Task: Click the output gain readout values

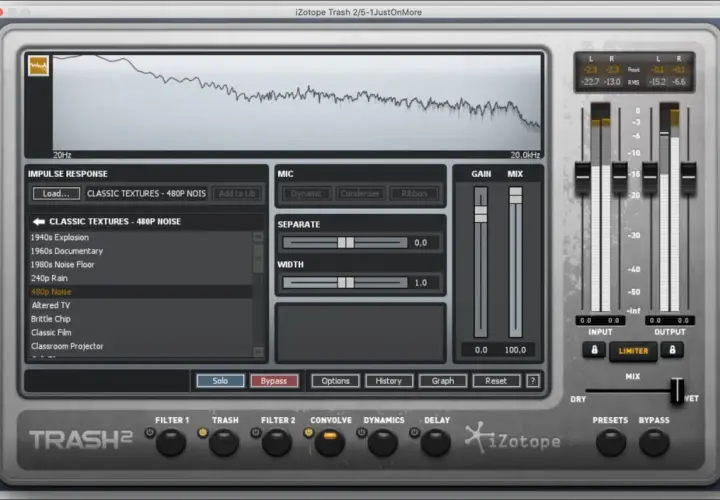Action: pos(669,320)
